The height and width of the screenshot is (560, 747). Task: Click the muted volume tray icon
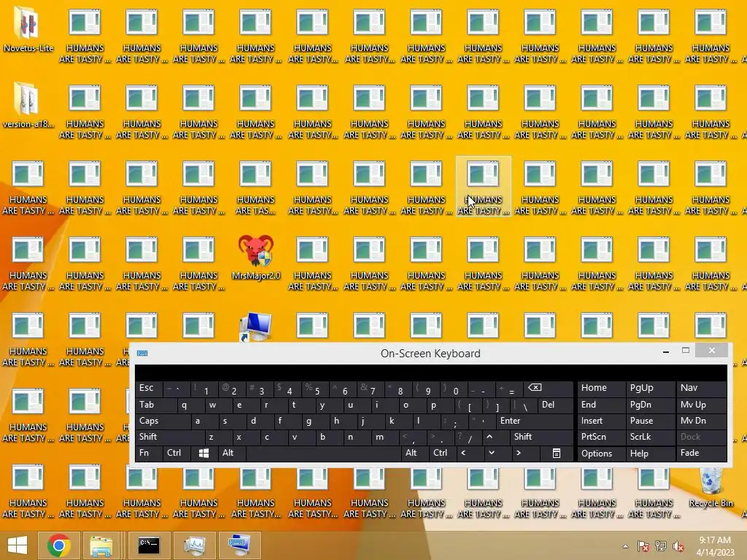pyautogui.click(x=678, y=546)
